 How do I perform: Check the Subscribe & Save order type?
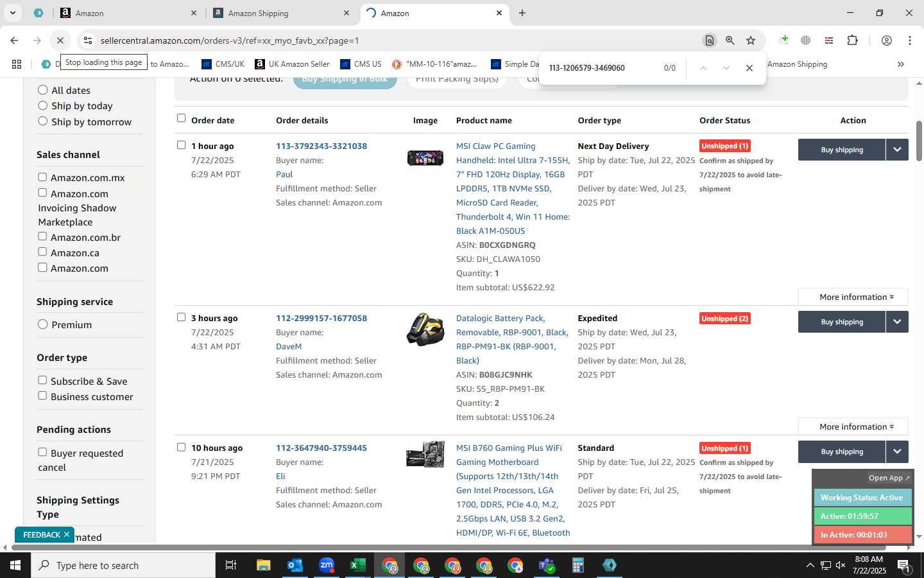(x=42, y=380)
